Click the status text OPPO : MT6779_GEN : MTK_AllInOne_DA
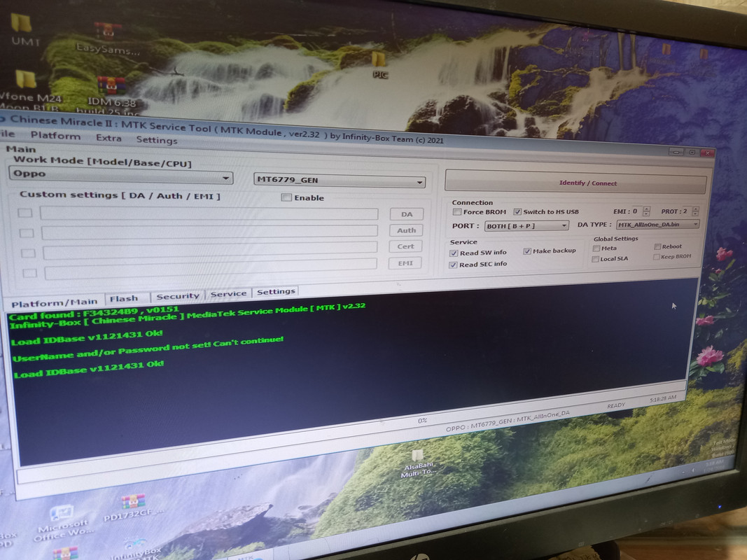This screenshot has width=747, height=560. [x=508, y=421]
